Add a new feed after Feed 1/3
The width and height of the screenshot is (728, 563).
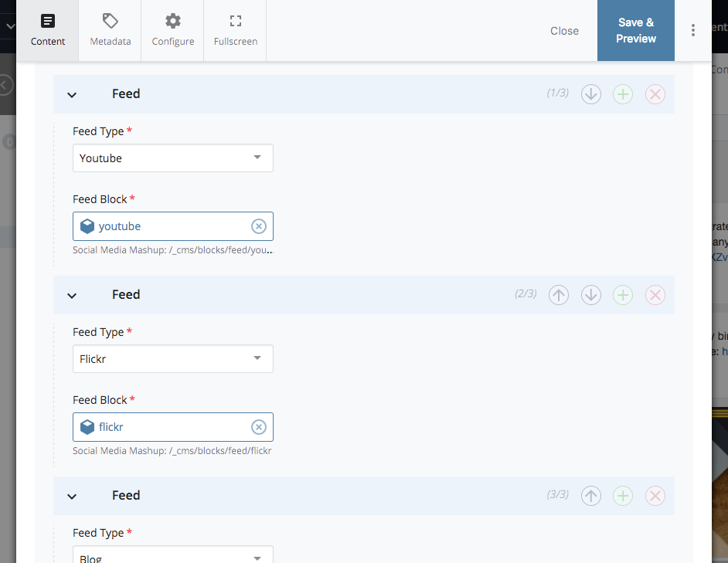click(x=623, y=94)
